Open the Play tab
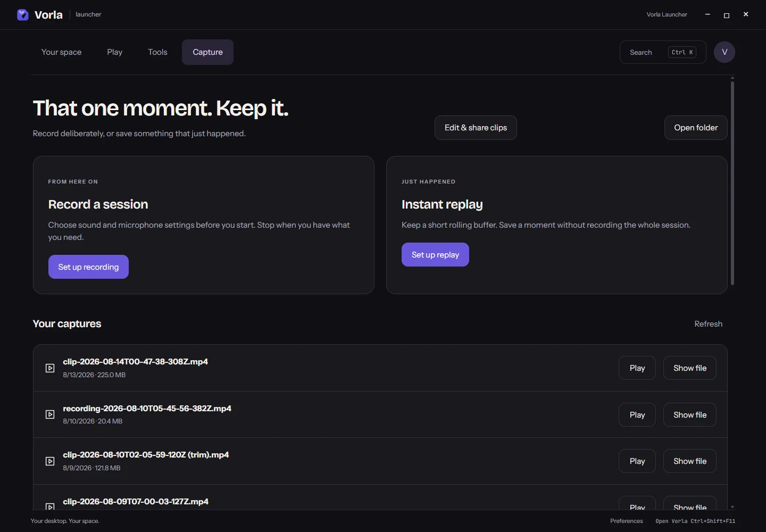Viewport: 766px width, 532px height. (x=115, y=52)
